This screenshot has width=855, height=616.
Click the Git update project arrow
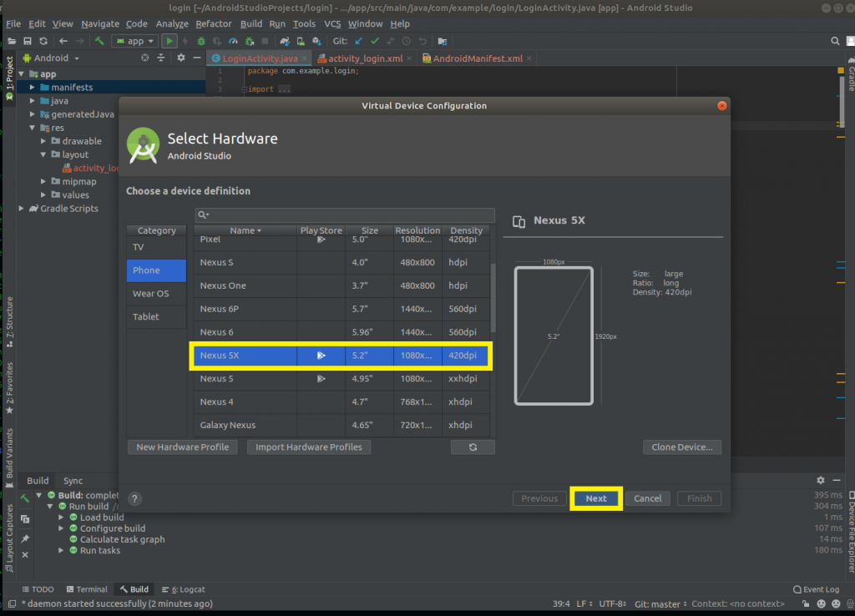coord(359,41)
